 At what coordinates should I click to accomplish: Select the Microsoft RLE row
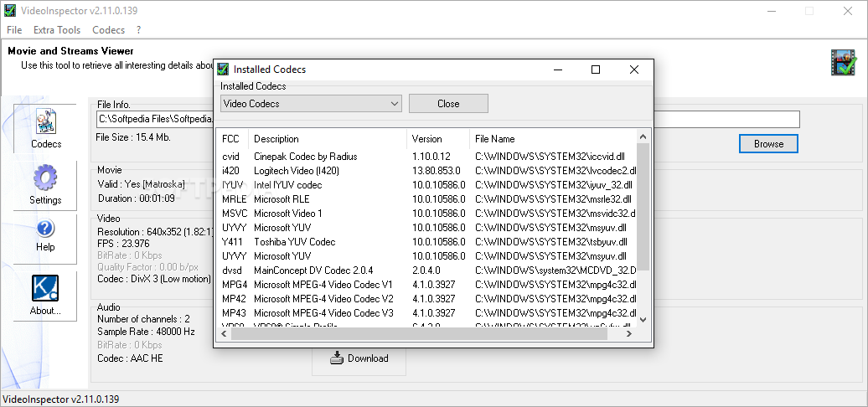pyautogui.click(x=427, y=199)
